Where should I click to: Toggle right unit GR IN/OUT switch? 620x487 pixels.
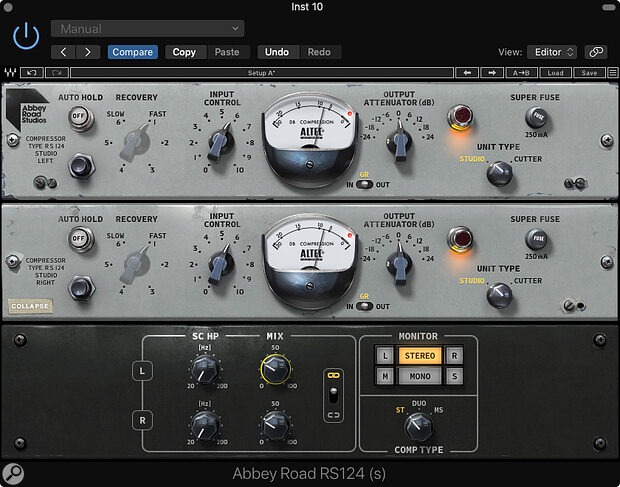click(364, 306)
